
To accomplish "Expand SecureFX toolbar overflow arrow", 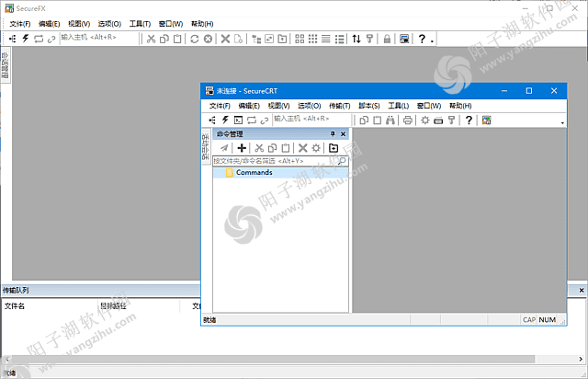I will 432,41.
